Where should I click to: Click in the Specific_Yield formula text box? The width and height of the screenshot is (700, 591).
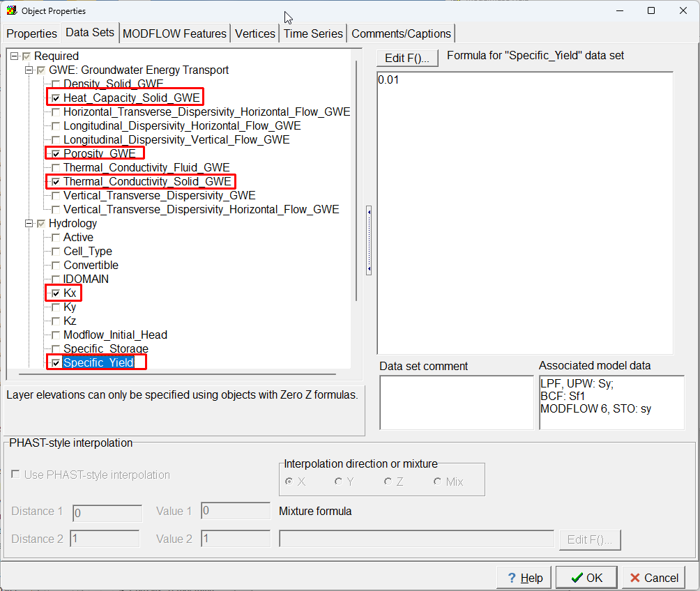click(525, 213)
